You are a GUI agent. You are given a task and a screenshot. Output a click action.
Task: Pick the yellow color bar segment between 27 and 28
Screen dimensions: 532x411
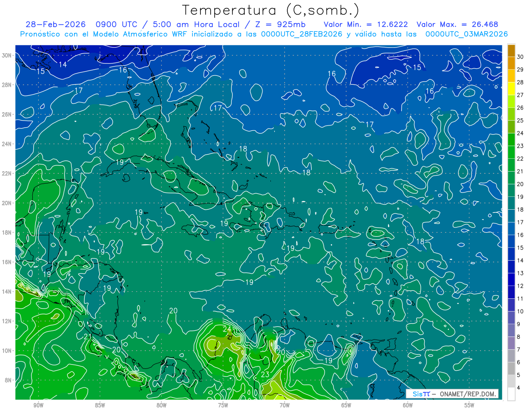point(511,89)
